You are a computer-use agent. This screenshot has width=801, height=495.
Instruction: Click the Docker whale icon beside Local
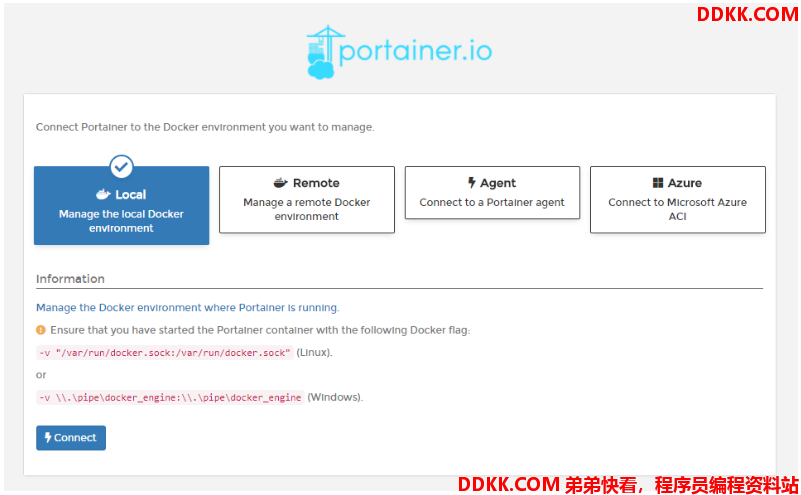click(x=103, y=195)
